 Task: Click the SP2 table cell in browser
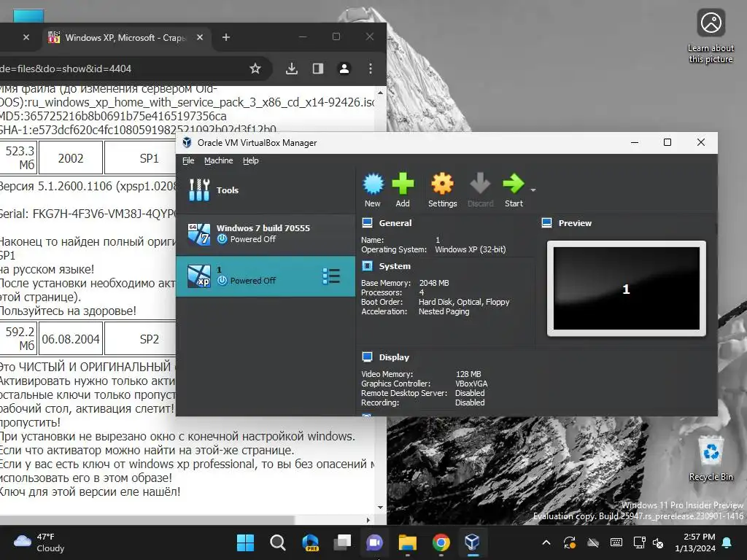coord(140,338)
